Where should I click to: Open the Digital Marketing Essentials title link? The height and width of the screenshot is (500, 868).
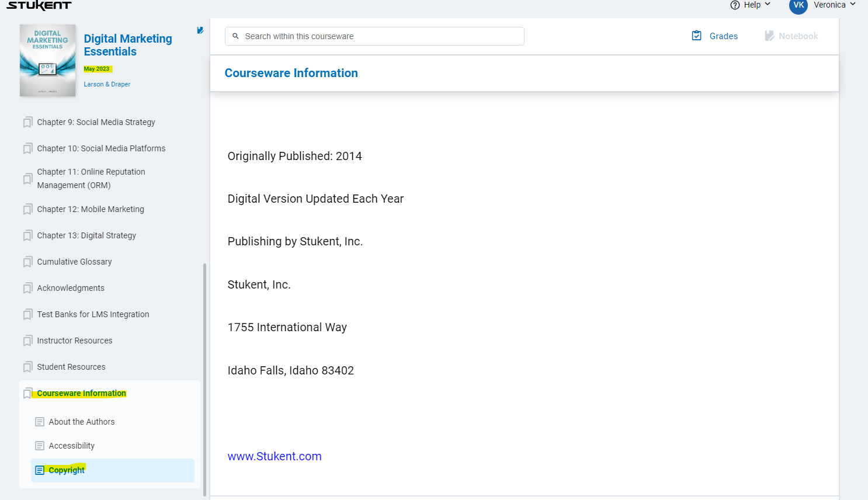128,45
